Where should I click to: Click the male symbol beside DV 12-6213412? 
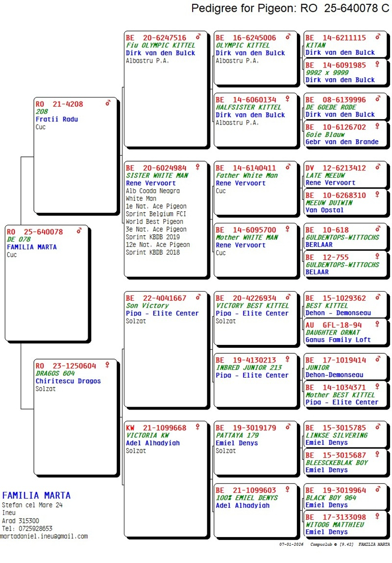tap(377, 168)
